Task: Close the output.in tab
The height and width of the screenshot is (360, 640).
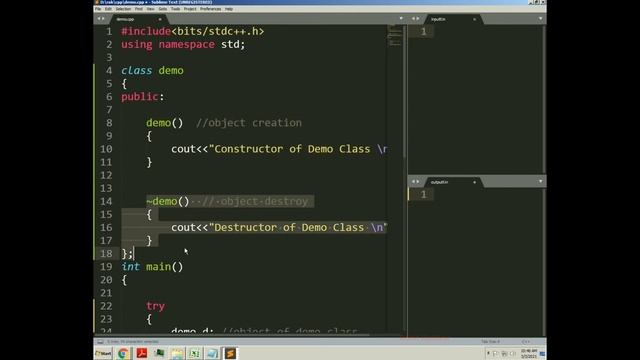Action: click(x=474, y=182)
